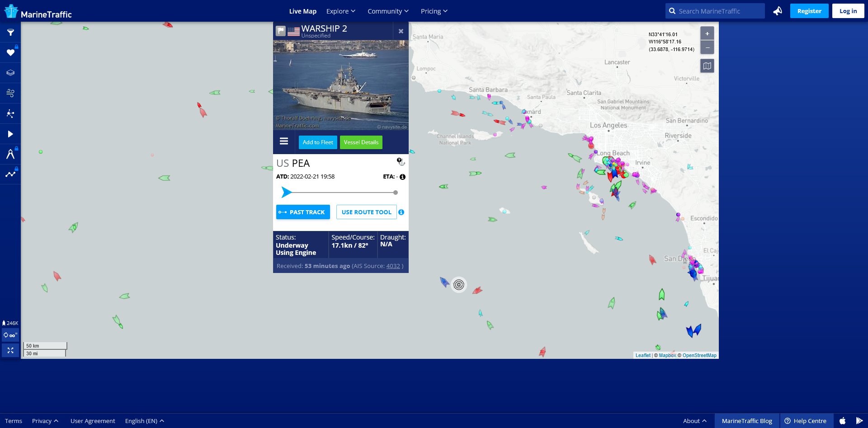Viewport: 868px width, 428px height.
Task: Click the 246K vessels count indicator
Action: pos(10,323)
